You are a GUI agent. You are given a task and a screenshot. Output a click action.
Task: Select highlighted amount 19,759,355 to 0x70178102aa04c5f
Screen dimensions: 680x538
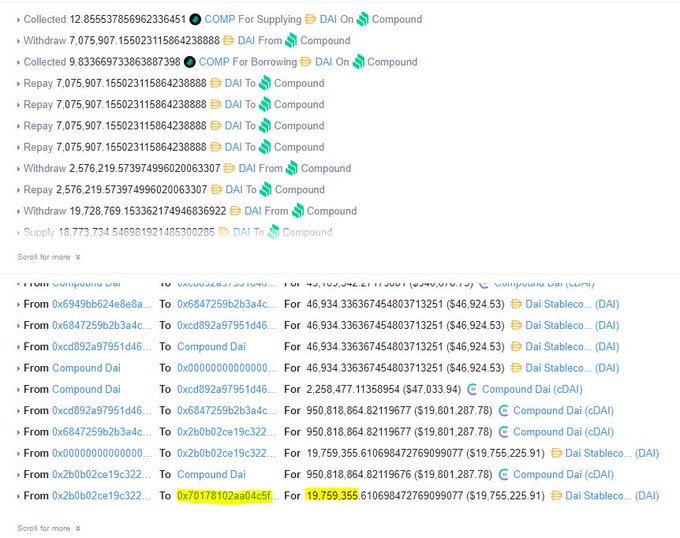332,496
